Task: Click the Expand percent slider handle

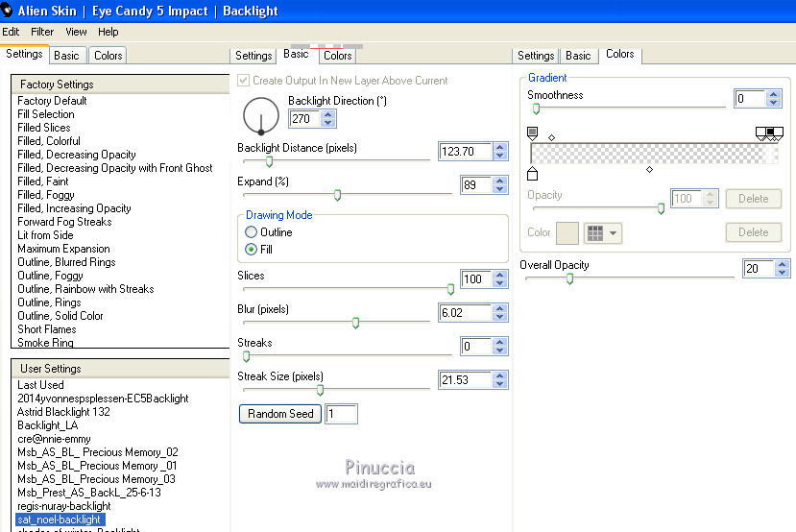Action: [337, 196]
